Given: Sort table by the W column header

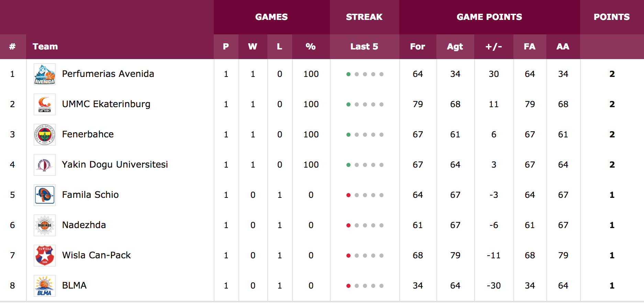Looking at the screenshot, I should coord(253,47).
